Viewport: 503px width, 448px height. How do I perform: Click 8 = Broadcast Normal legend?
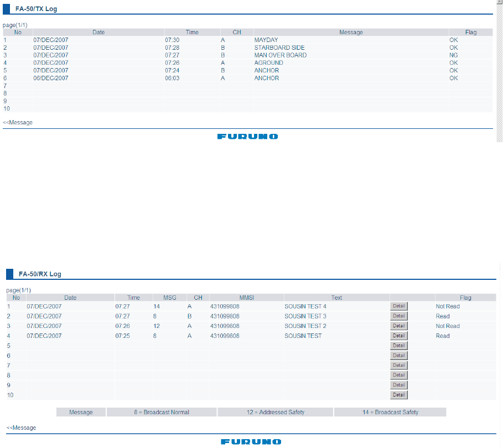162,412
